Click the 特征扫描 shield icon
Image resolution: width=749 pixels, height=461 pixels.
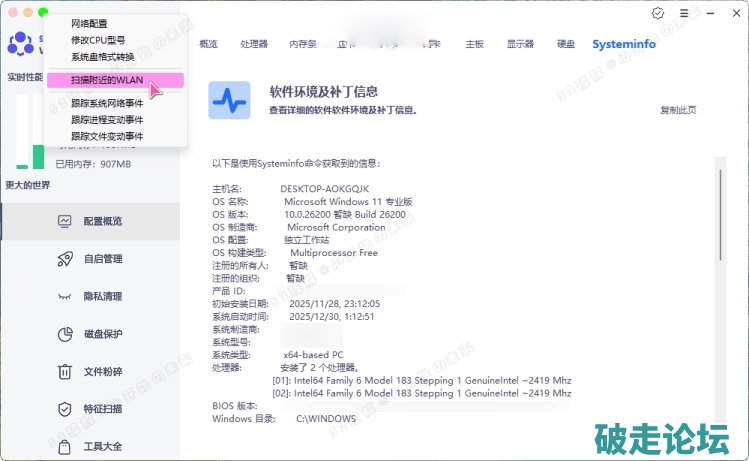[x=65, y=409]
